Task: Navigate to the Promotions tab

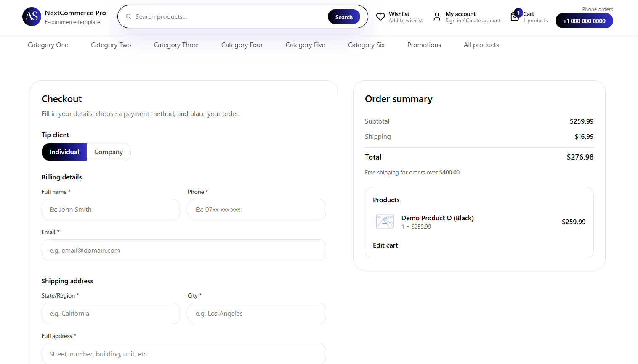Action: tap(424, 45)
